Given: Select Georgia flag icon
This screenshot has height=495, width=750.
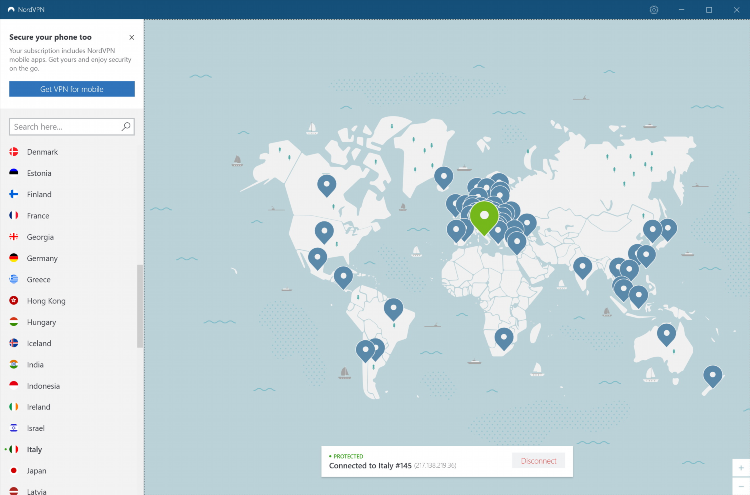Looking at the screenshot, I should [14, 237].
